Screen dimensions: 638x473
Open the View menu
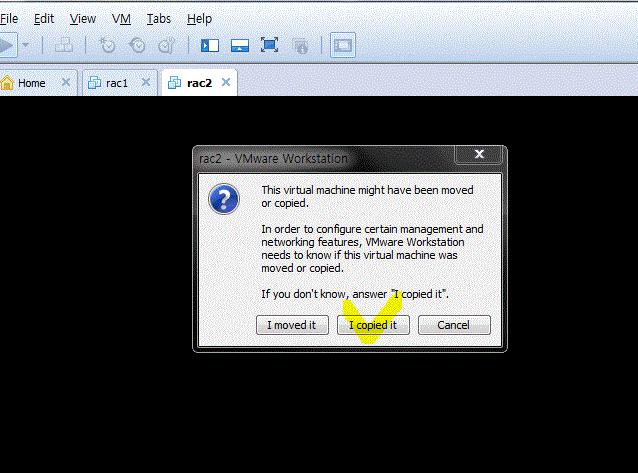click(83, 19)
